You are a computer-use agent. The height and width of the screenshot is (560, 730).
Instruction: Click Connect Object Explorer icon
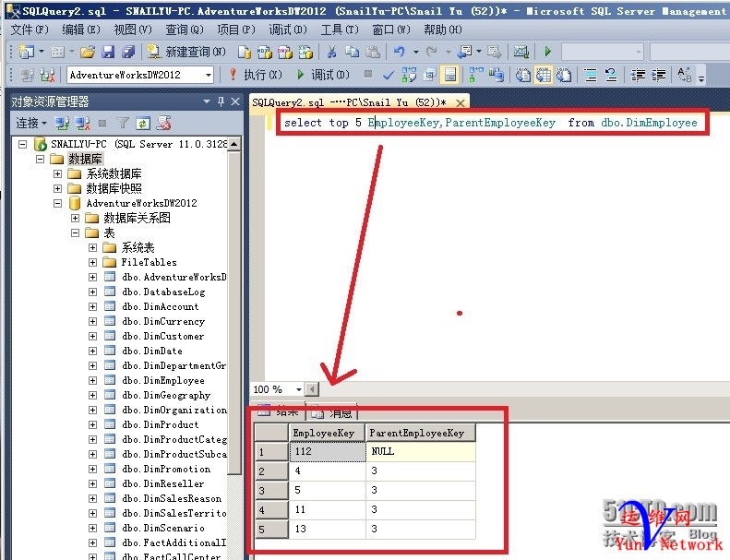click(62, 123)
